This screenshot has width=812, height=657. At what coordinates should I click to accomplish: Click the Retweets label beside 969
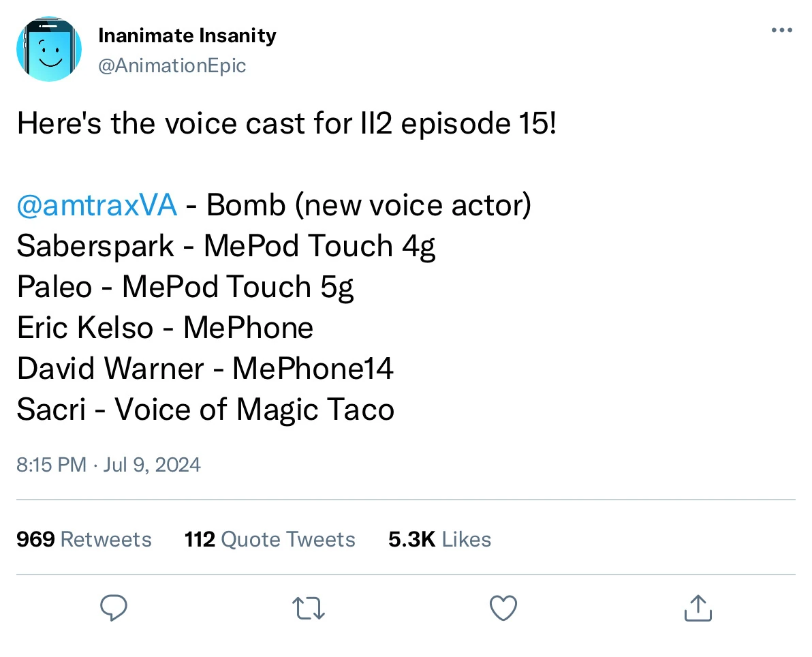[x=106, y=539]
